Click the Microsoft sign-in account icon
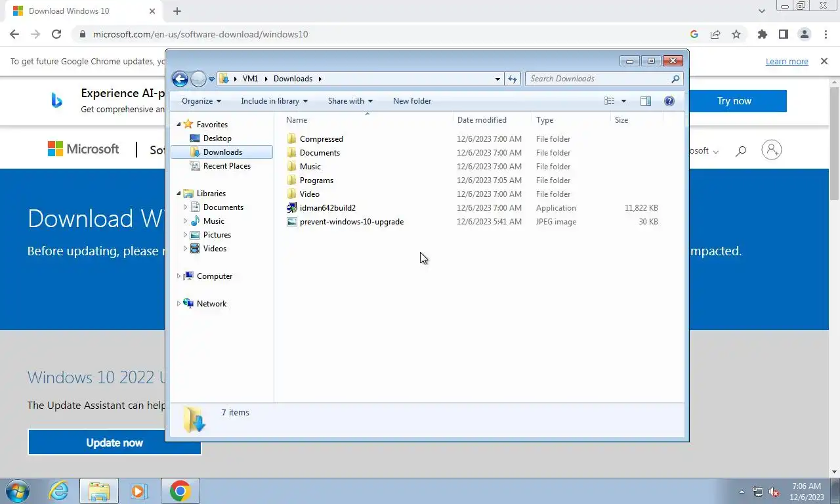Image resolution: width=840 pixels, height=504 pixels. point(772,150)
